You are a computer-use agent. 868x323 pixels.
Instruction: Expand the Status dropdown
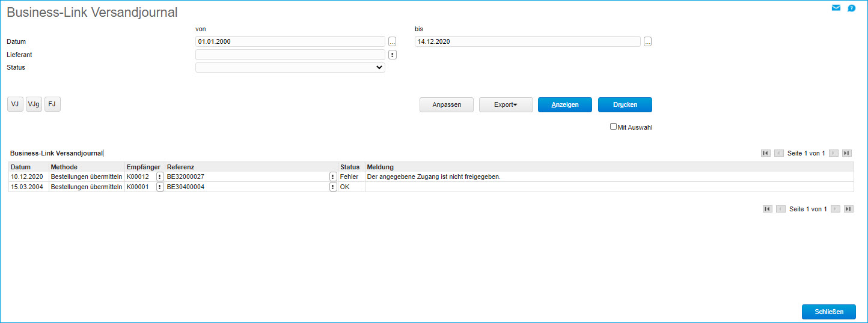[x=290, y=68]
